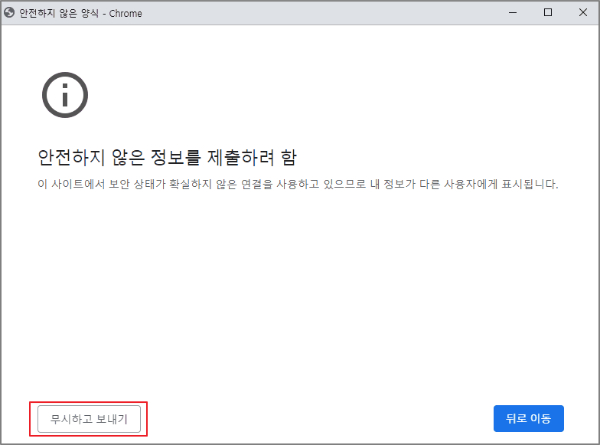Maximize the Chrome warning window
The image size is (600, 445).
[x=547, y=12]
